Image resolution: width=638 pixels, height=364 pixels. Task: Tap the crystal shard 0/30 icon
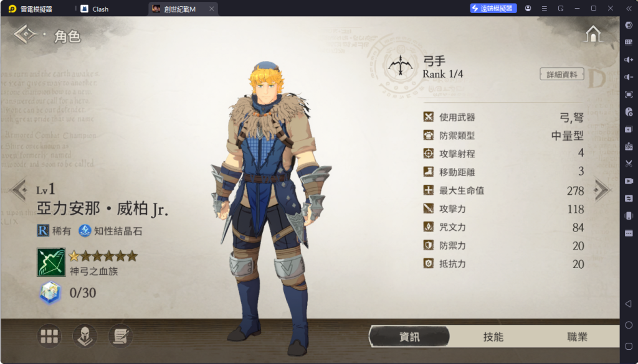click(50, 292)
